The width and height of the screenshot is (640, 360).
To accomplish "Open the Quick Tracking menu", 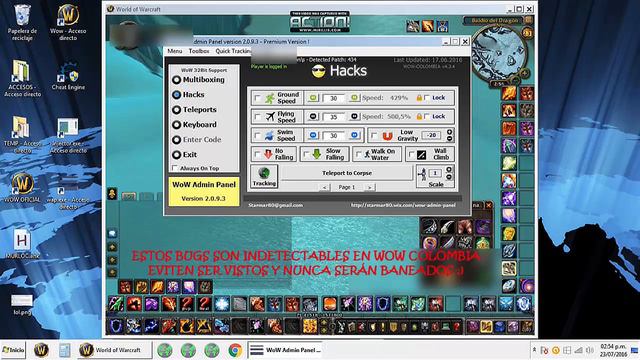I will coord(233,51).
